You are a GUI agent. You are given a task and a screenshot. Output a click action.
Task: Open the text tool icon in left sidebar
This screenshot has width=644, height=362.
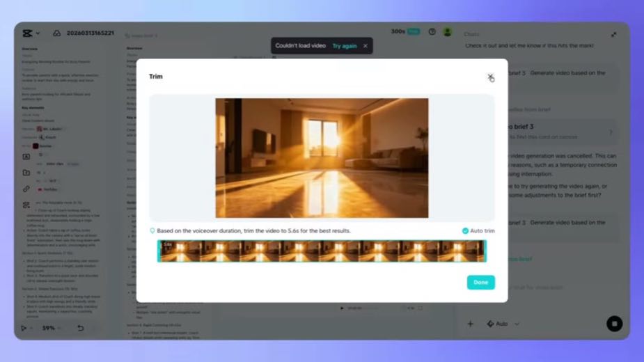pos(26,157)
